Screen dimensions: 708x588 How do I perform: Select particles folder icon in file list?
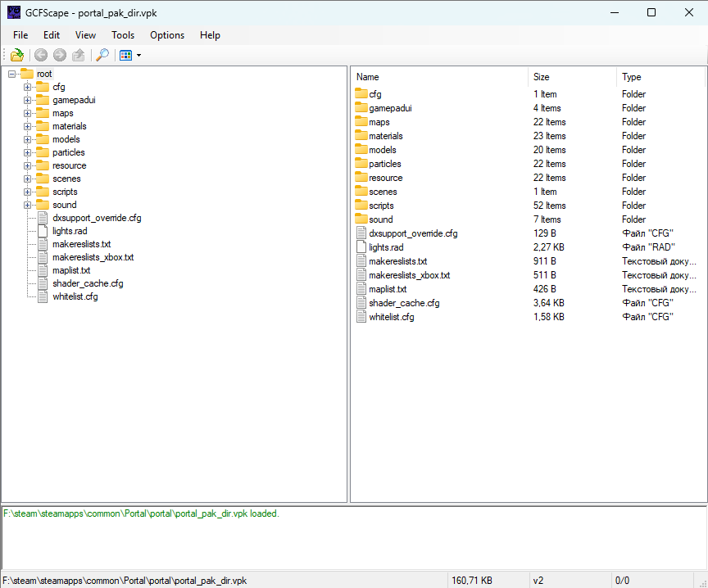[x=361, y=164]
